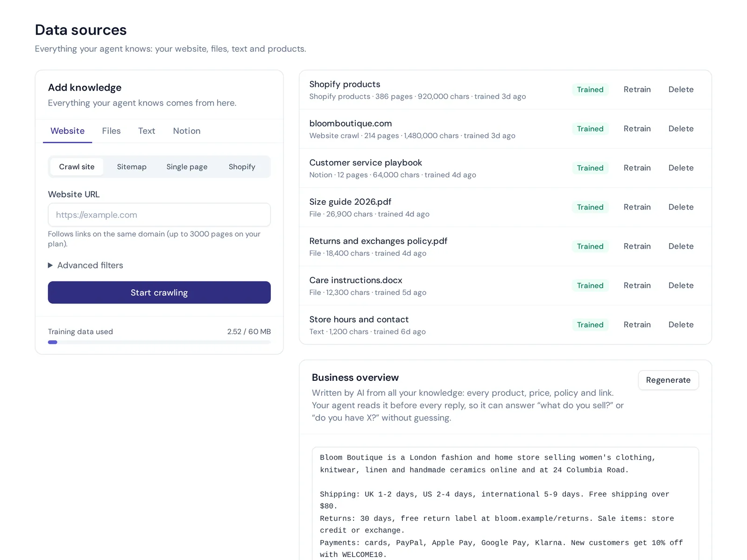
Task: Select the Shopify import option
Action: coord(242,167)
